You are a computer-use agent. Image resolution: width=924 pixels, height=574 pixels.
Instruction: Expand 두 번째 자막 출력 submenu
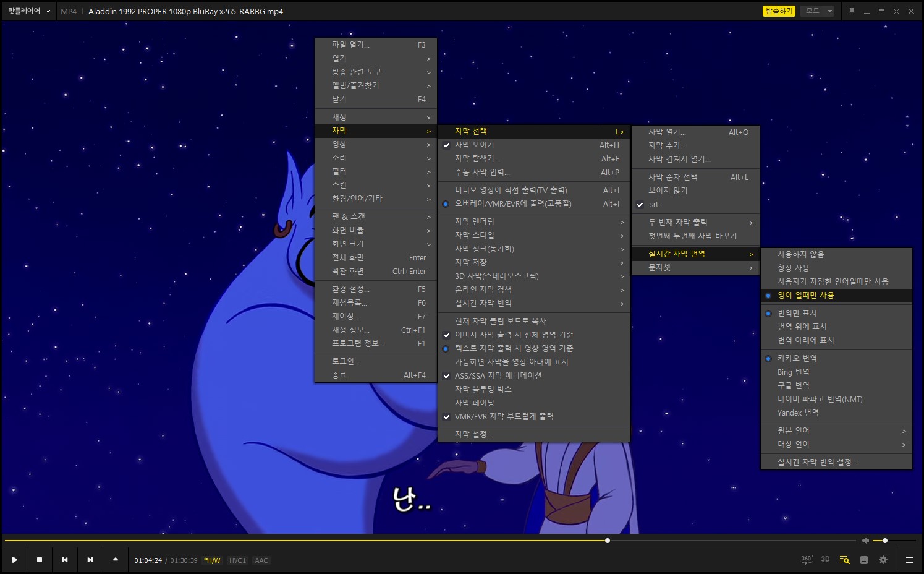pos(695,222)
